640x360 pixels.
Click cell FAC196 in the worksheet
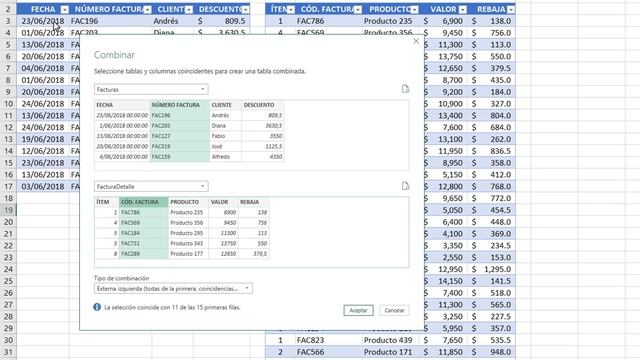(x=111, y=21)
